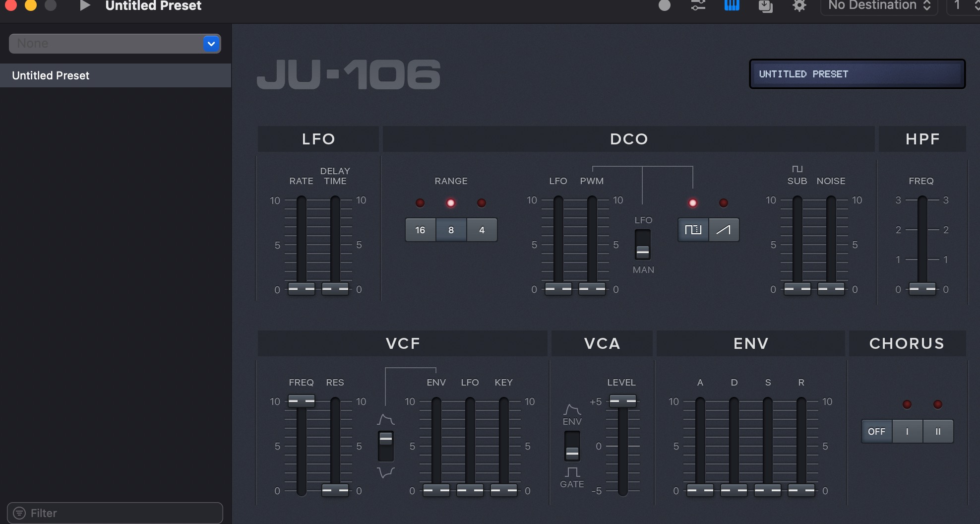Image resolution: width=980 pixels, height=524 pixels.
Task: Click the UNTITLED PRESET display
Action: click(x=857, y=74)
